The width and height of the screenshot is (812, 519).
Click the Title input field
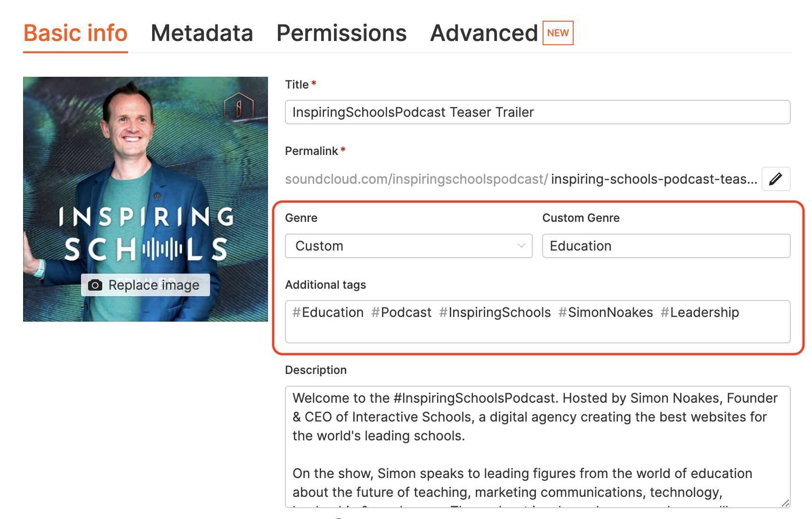537,112
